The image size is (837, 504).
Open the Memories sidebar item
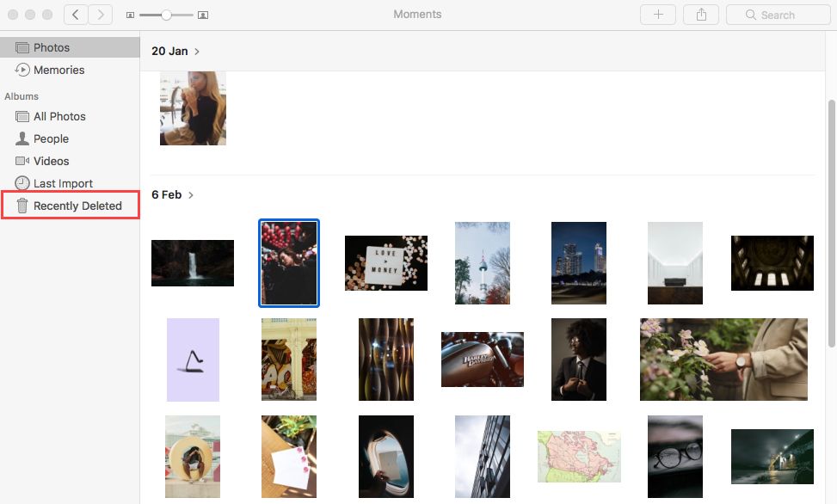click(58, 71)
